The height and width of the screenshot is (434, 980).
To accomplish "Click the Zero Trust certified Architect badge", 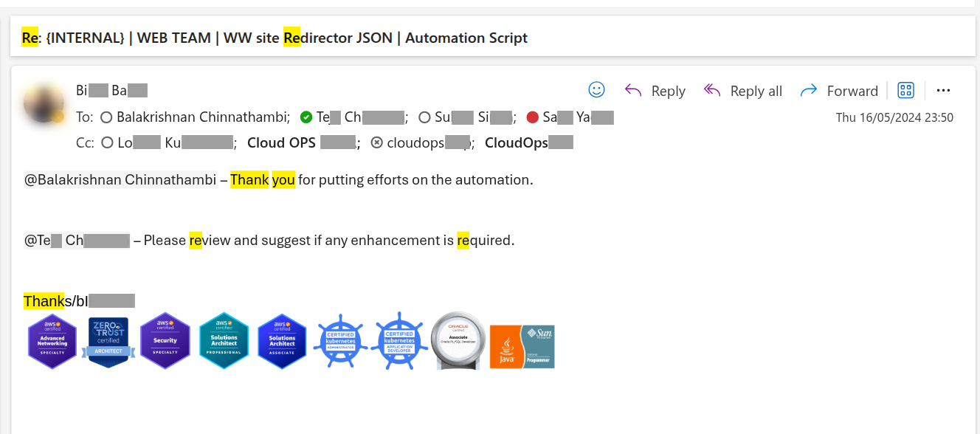I will pos(108,341).
